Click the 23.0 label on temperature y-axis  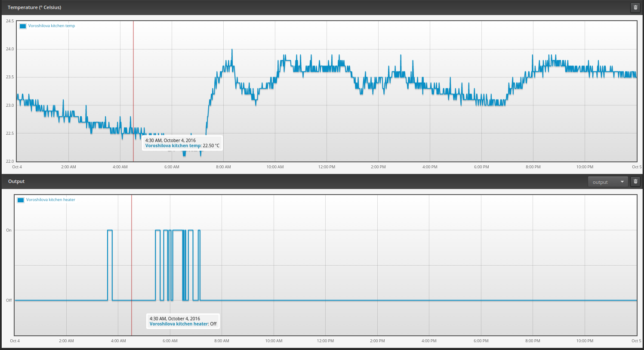[x=9, y=105]
